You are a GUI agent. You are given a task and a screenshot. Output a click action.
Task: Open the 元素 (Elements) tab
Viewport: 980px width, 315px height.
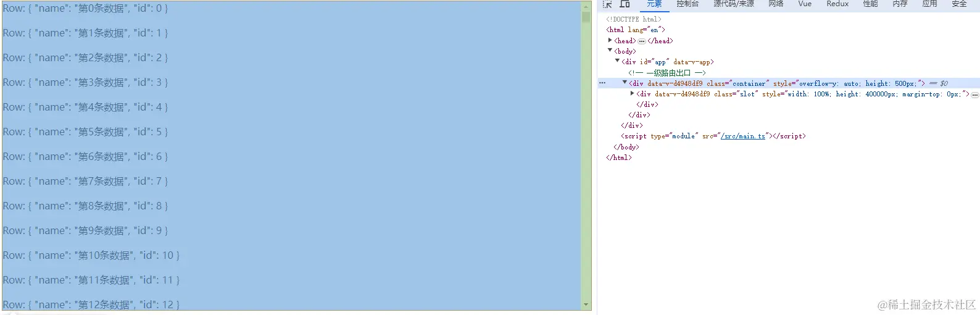point(654,4)
